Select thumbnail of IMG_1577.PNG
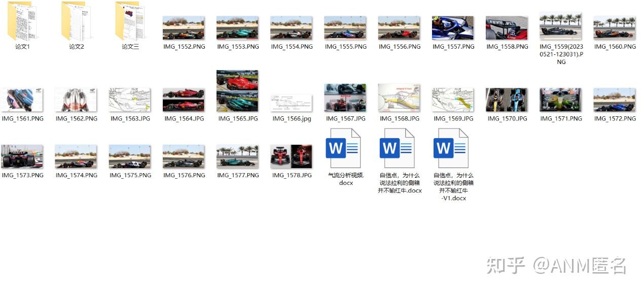This screenshot has height=291, width=644. [237, 156]
